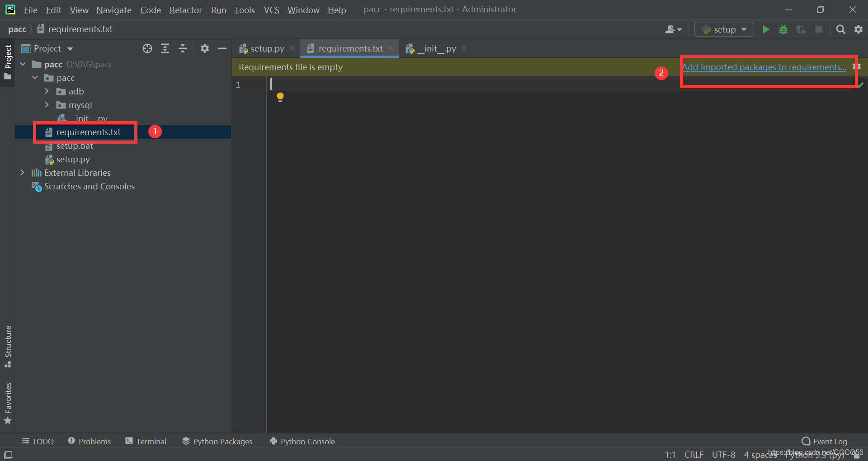
Task: Click the tool window quick-access icon in status bar
Action: click(x=8, y=455)
